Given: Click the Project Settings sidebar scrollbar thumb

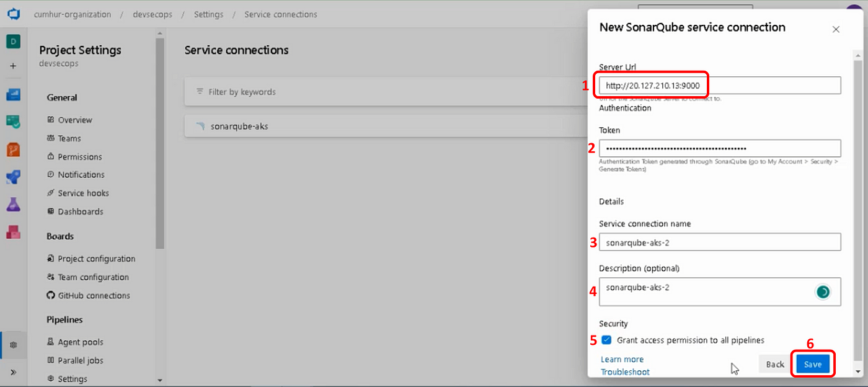Looking at the screenshot, I should tap(160, 143).
